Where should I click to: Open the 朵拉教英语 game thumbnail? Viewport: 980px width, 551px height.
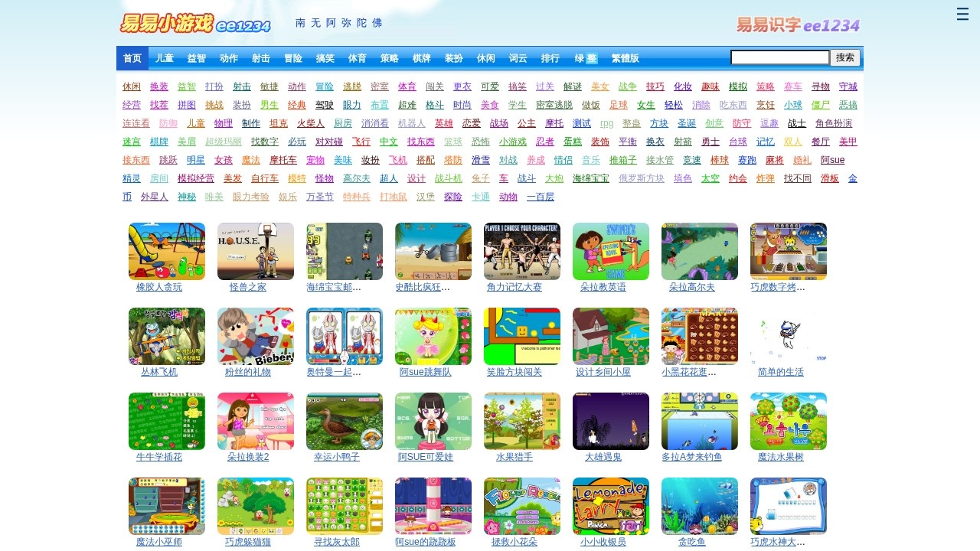point(611,252)
